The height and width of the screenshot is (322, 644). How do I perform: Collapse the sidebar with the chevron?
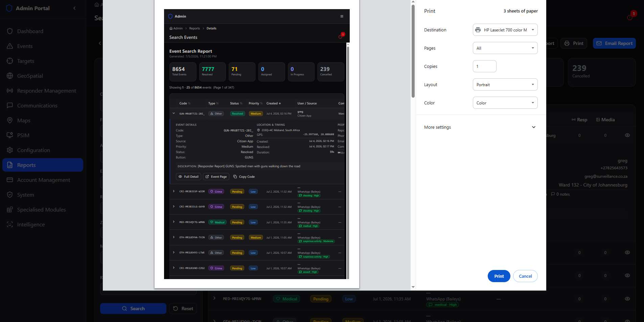[x=74, y=8]
